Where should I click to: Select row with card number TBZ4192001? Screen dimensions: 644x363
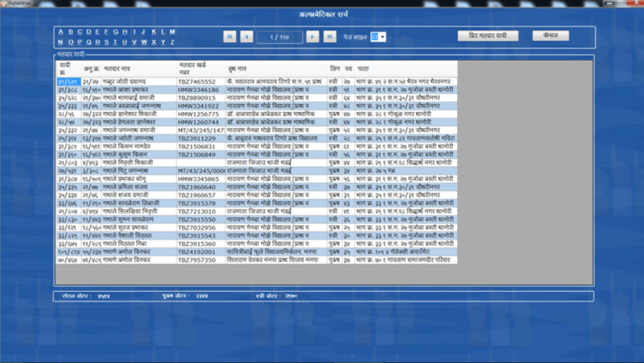click(197, 252)
